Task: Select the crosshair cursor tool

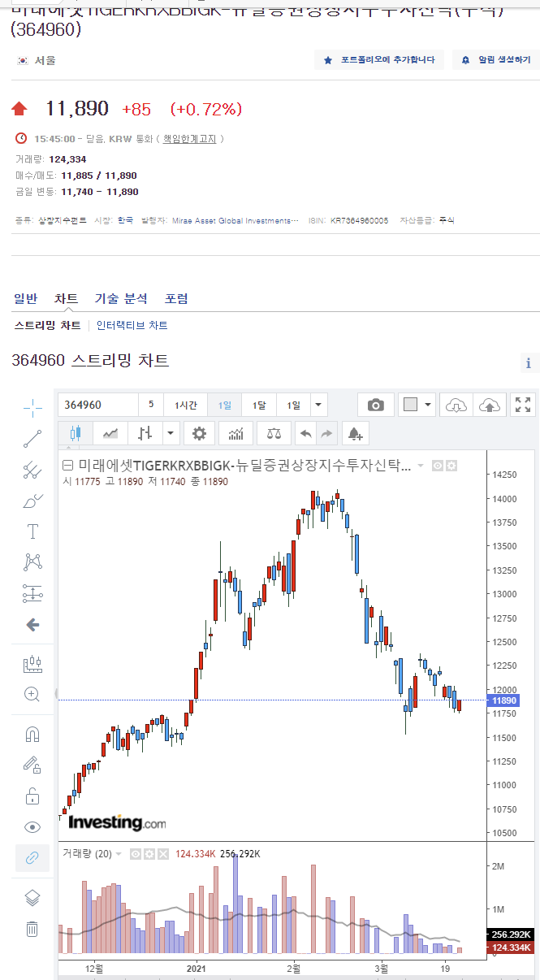Action: tap(32, 407)
